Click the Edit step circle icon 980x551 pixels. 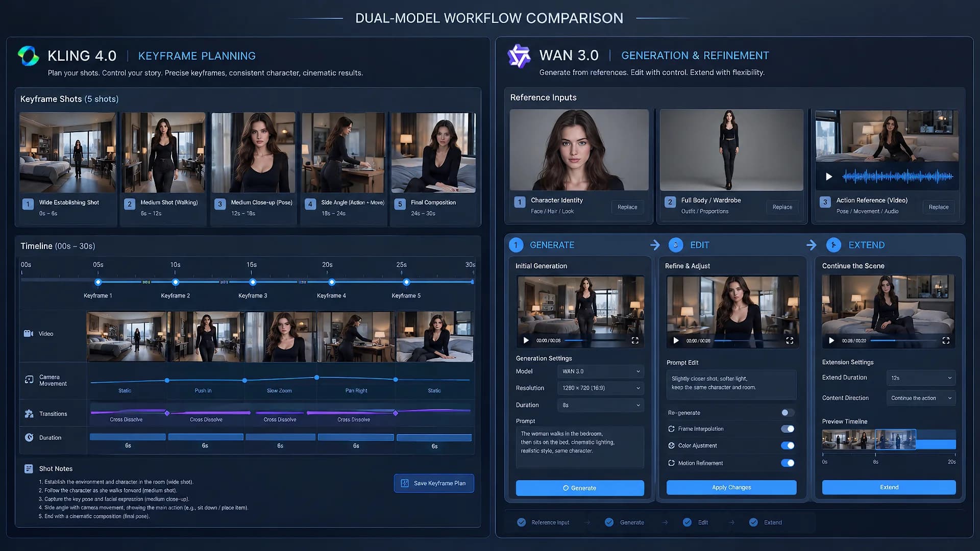point(676,245)
